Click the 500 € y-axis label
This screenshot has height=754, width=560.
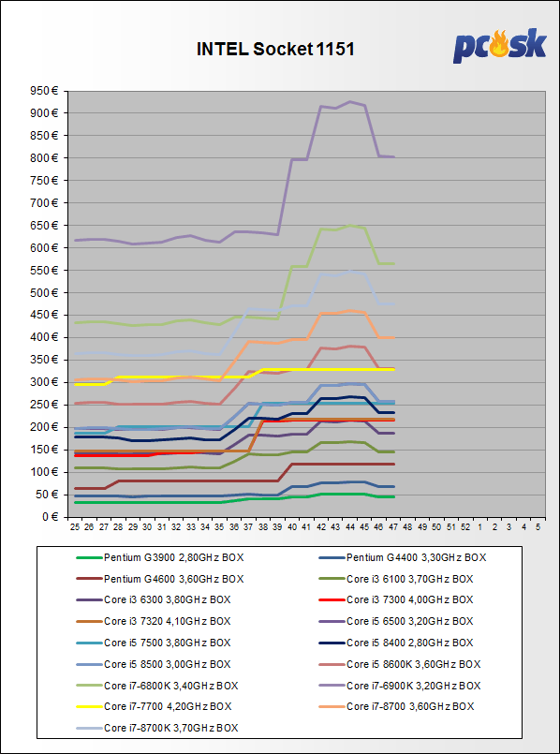click(x=45, y=292)
